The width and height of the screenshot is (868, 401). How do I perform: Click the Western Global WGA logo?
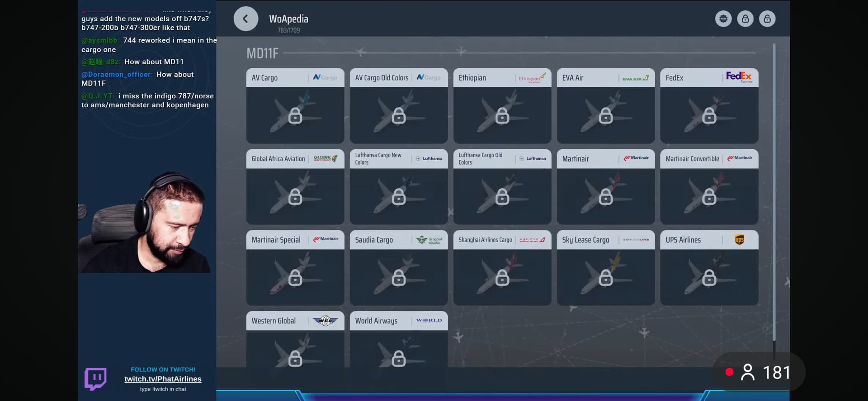click(x=325, y=321)
